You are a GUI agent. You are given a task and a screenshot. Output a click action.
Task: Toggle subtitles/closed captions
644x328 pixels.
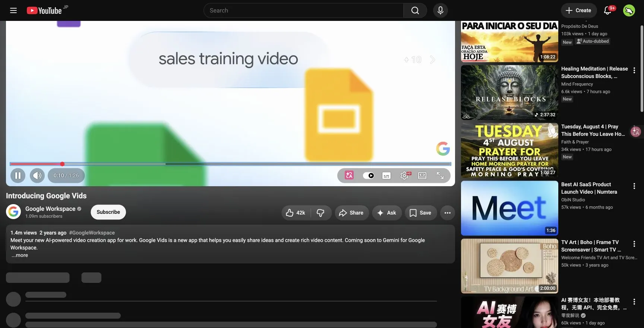pos(386,175)
